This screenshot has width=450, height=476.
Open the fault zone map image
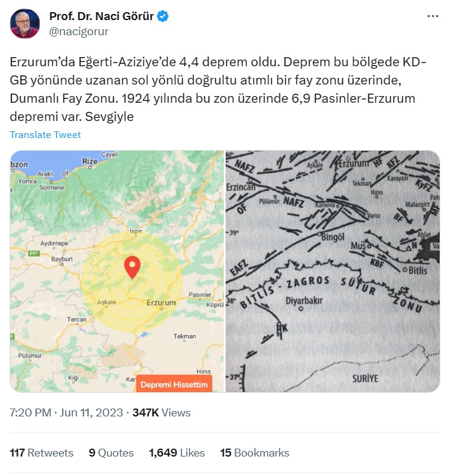pos(333,271)
